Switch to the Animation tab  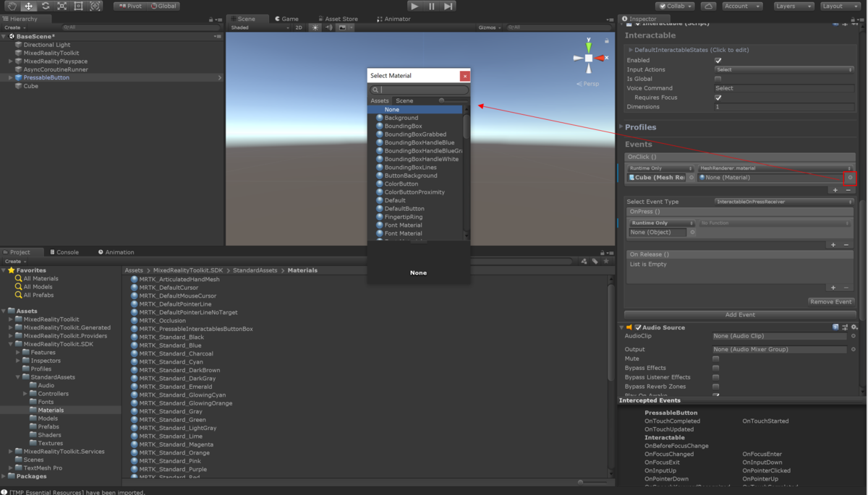click(x=116, y=252)
